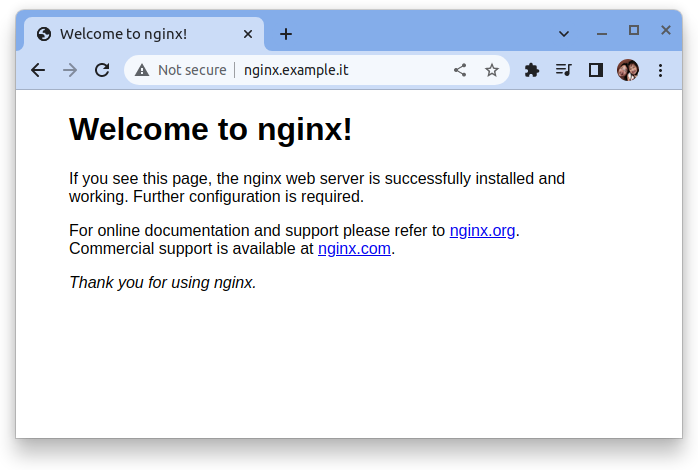
Task: Close the Welcome to nginx! tab
Action: coord(248,34)
